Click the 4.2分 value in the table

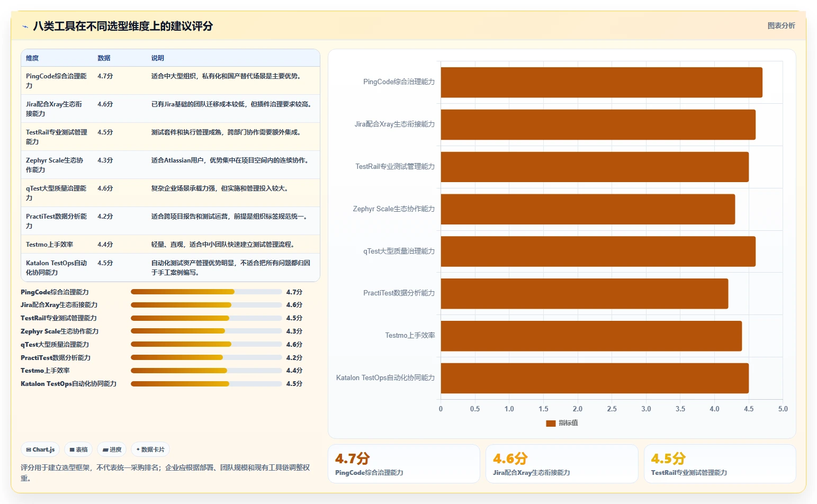105,217
